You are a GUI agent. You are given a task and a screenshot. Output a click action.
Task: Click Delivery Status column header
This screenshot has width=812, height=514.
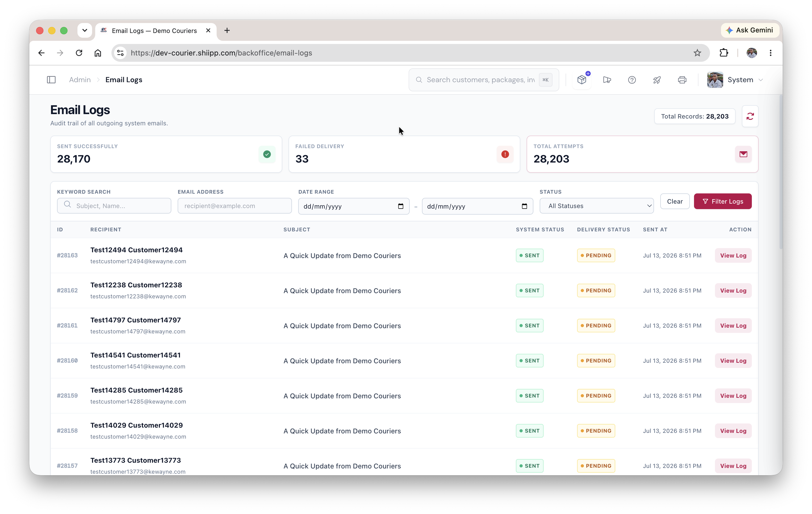click(x=603, y=230)
